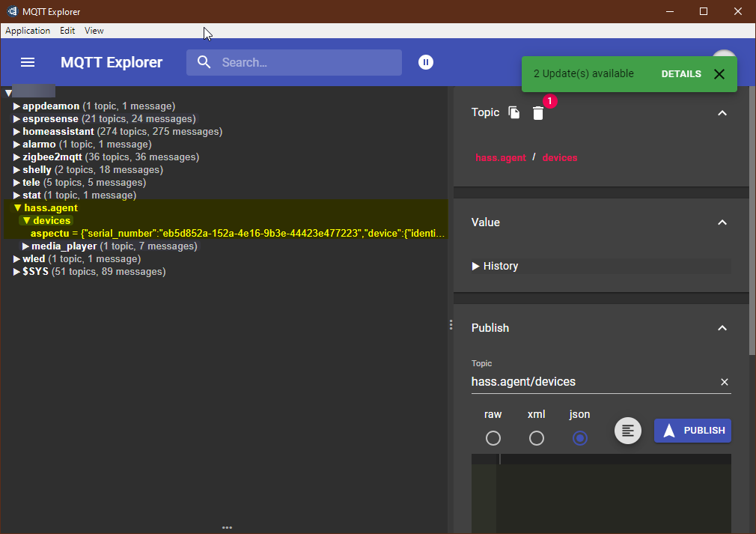This screenshot has width=756, height=534.
Task: Expand the homeassistant topic tree
Action: pyautogui.click(x=16, y=132)
